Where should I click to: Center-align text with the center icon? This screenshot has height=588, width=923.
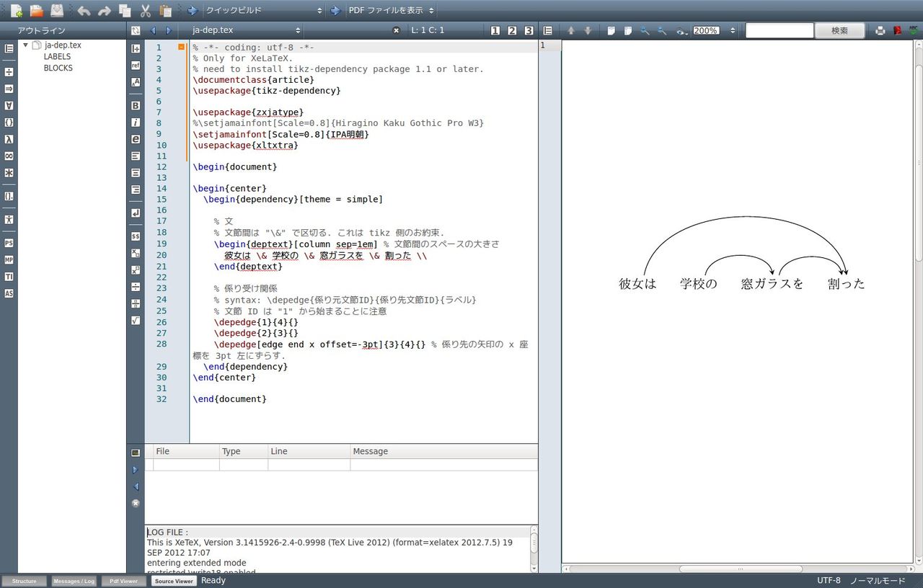tap(136, 173)
